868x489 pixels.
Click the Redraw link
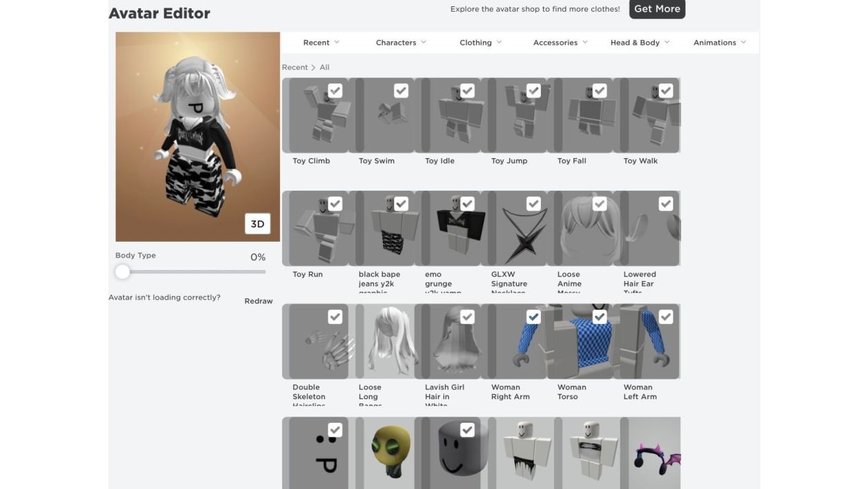tap(259, 301)
